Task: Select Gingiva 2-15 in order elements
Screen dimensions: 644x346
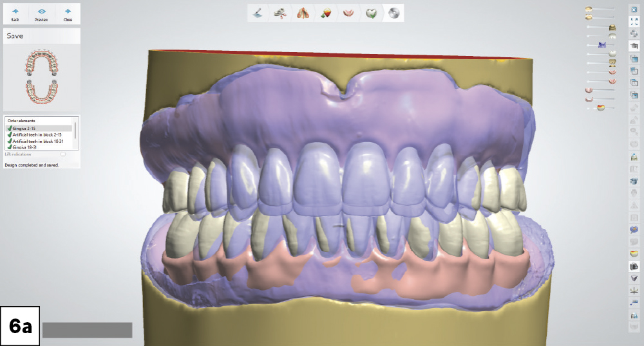Action: tap(39, 129)
